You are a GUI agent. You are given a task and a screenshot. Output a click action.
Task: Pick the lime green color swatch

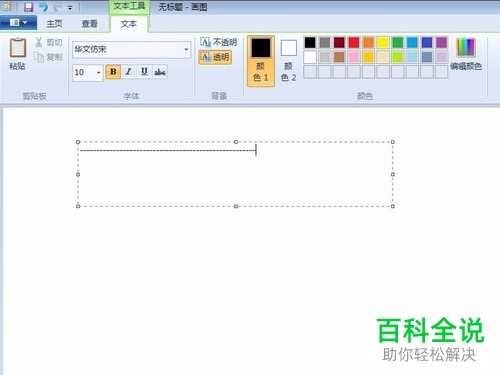(398, 57)
